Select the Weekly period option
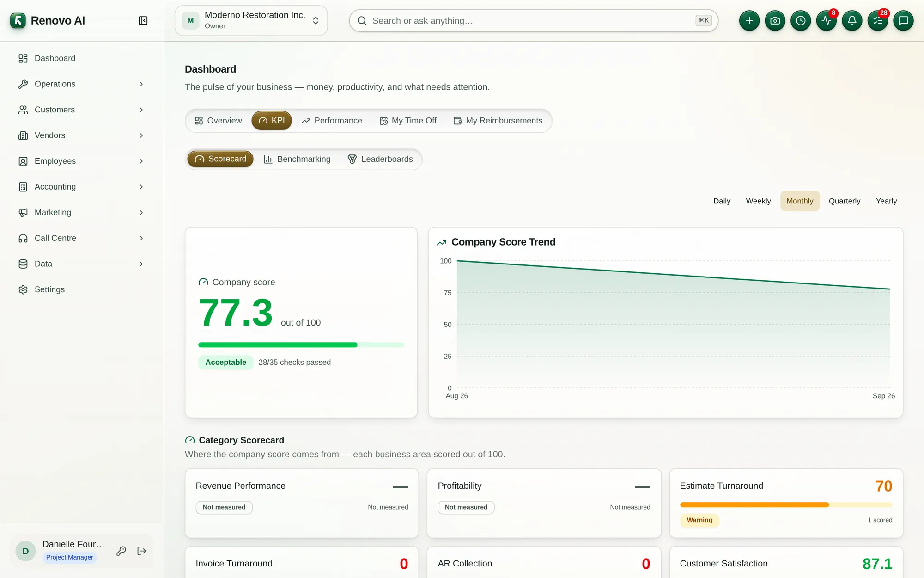This screenshot has height=578, width=924. click(758, 201)
